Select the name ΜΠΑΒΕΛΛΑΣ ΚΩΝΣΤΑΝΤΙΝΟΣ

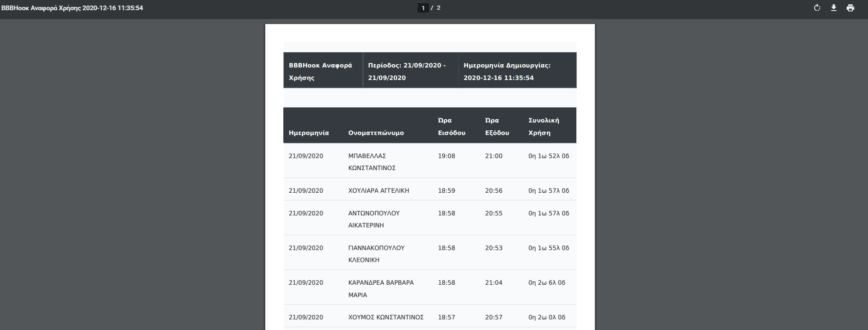pyautogui.click(x=372, y=162)
